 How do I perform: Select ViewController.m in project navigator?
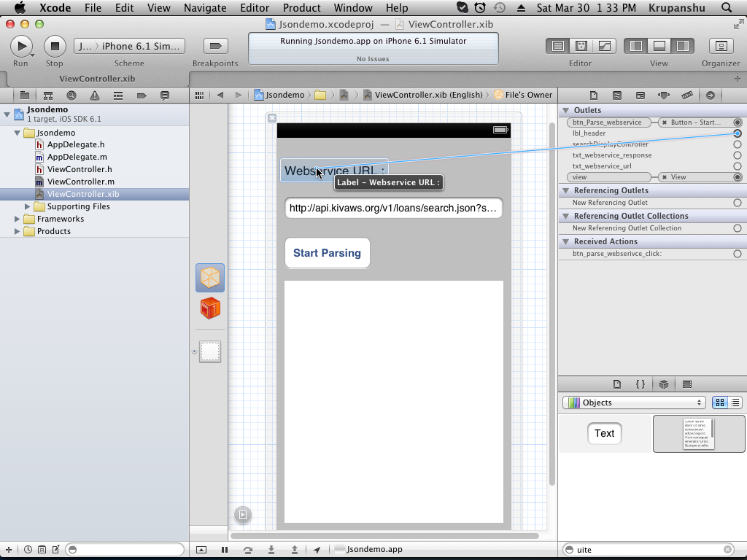click(x=80, y=182)
